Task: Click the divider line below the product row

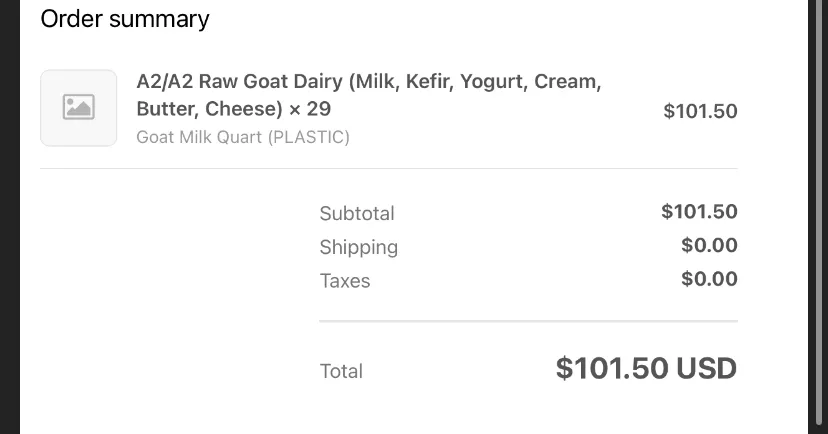Action: pyautogui.click(x=389, y=169)
